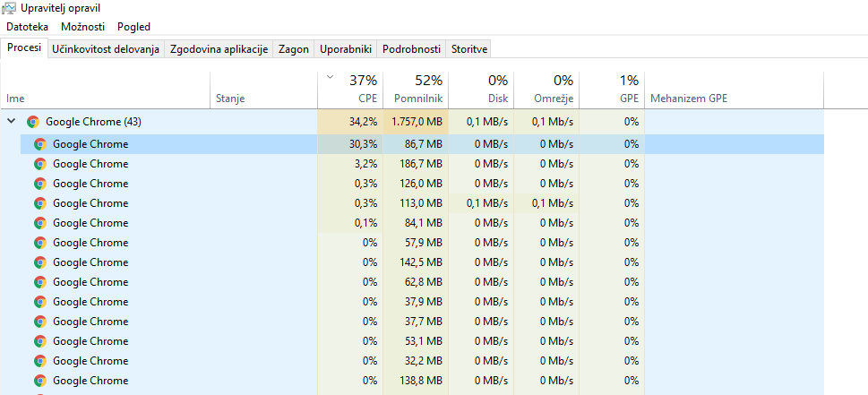The image size is (868, 395).
Task: Sort by the Omrežje column header
Action: click(x=546, y=90)
